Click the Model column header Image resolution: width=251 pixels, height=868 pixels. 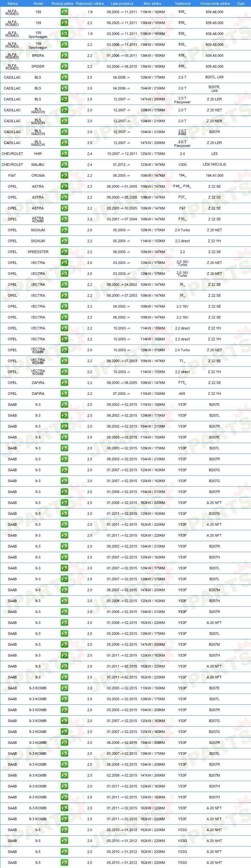click(x=38, y=4)
